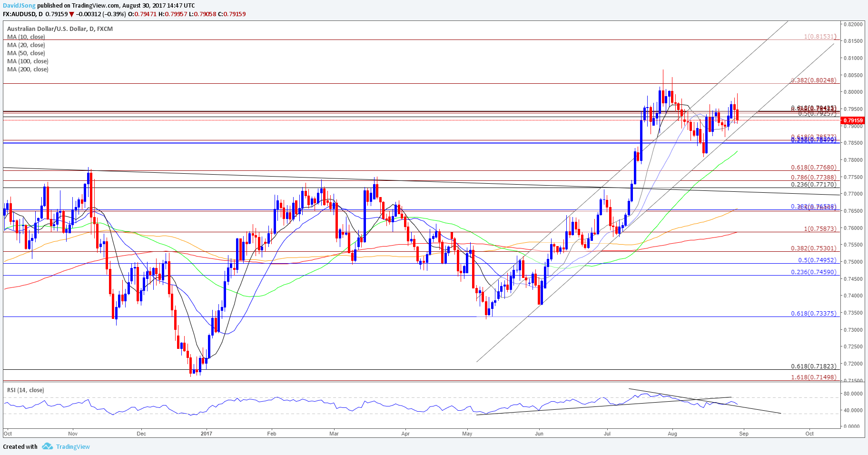Click the 0.236(0.77170) Fibonacci label

click(x=814, y=184)
